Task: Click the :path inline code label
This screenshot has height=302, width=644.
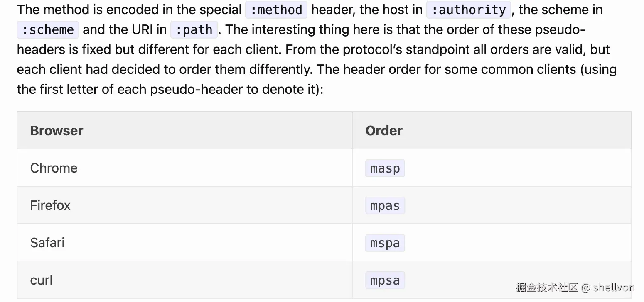Action: [x=194, y=29]
